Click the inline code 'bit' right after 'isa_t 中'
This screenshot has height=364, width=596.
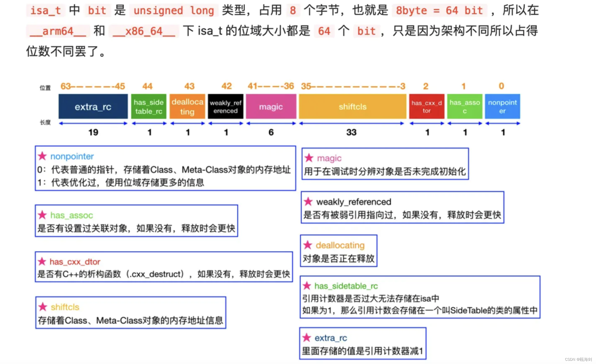(97, 10)
